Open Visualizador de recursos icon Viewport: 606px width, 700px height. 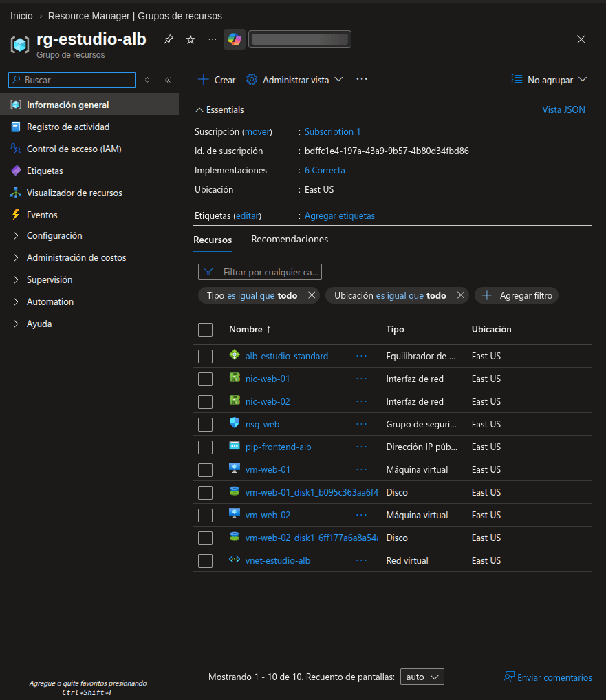click(16, 193)
